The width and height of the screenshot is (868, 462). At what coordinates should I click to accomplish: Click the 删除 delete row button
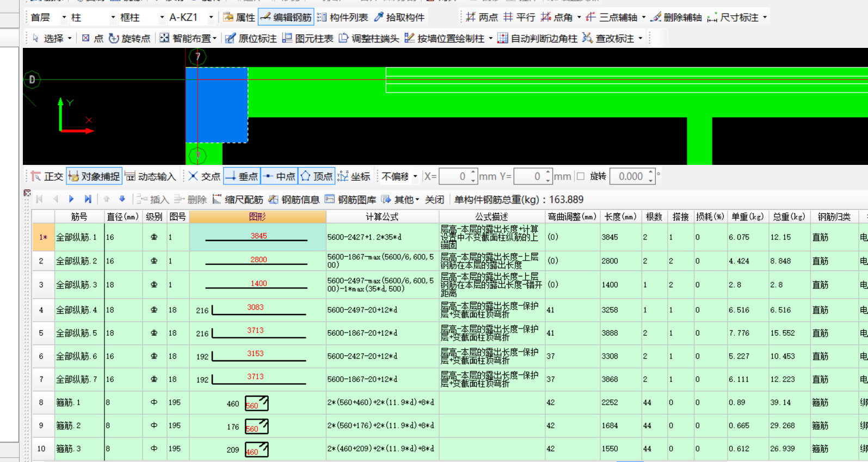(190, 200)
